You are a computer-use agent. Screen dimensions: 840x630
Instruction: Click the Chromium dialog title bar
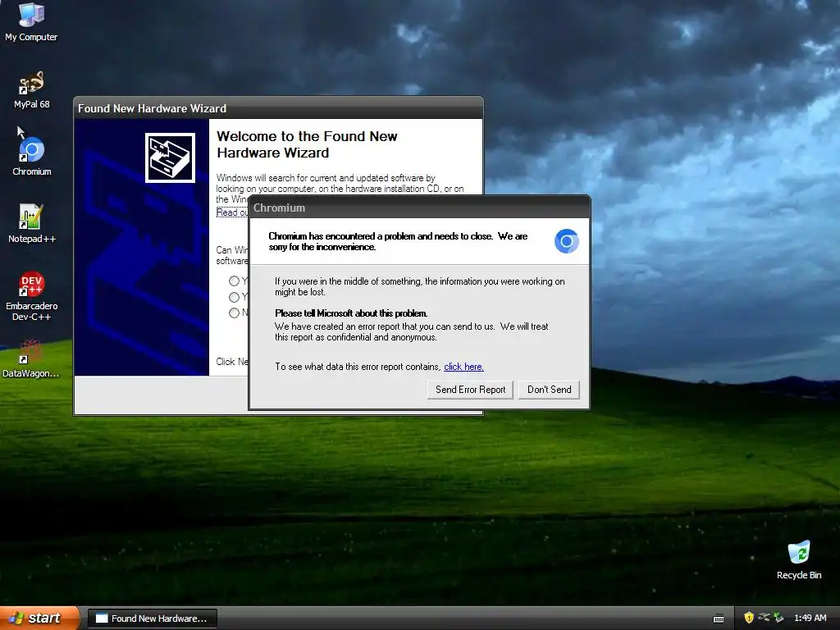[x=419, y=208]
